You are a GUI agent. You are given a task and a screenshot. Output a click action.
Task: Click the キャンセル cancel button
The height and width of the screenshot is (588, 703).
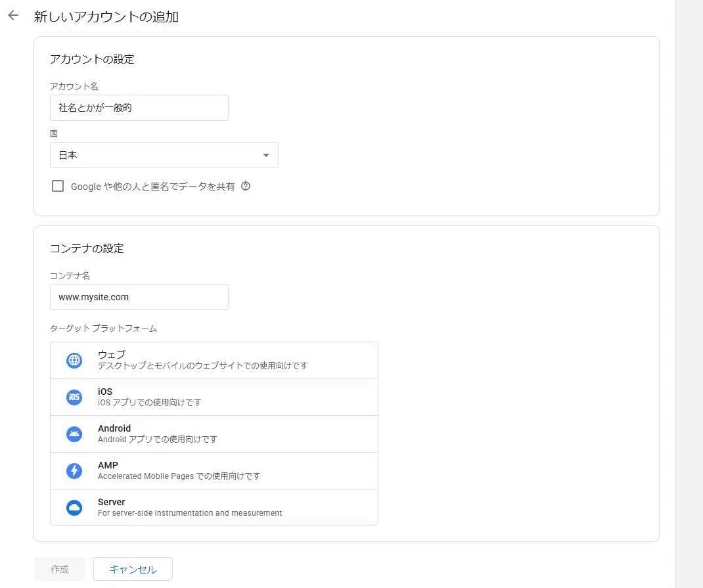(x=133, y=569)
